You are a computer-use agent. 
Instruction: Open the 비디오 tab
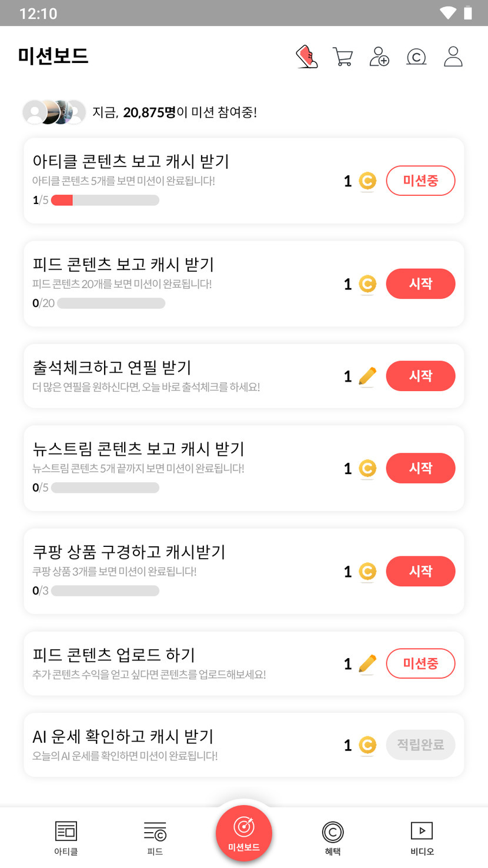point(422,837)
